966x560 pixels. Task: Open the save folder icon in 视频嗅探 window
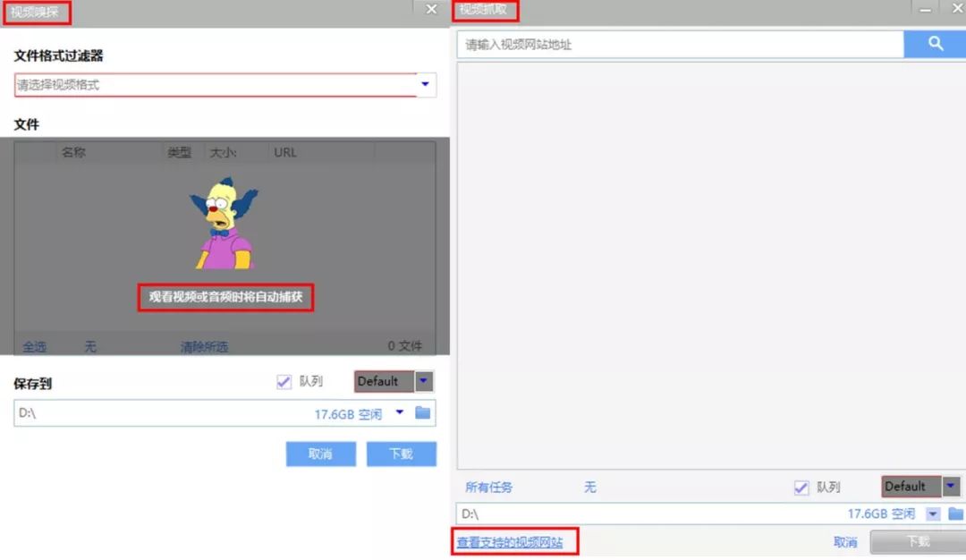pos(422,412)
